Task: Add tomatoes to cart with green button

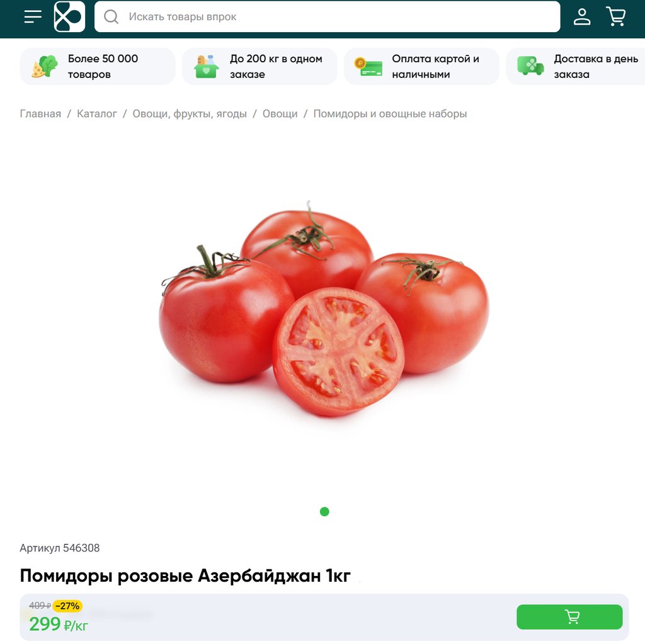Action: 569,616
